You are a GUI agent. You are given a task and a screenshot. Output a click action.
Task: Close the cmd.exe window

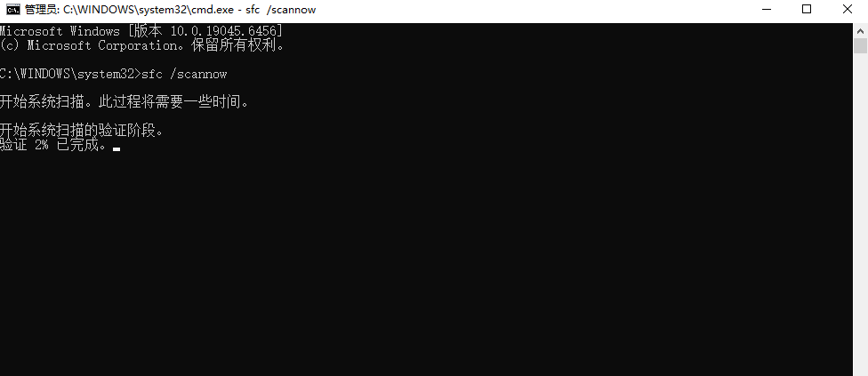pyautogui.click(x=848, y=10)
